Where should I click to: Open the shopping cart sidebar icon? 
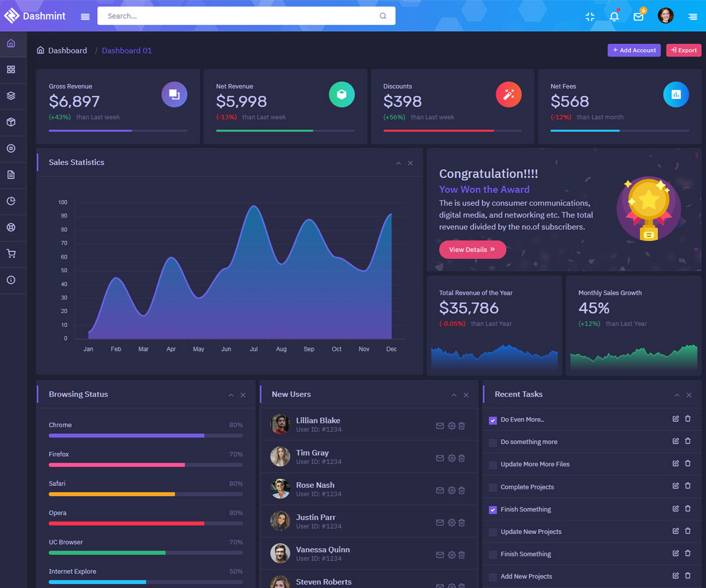[x=11, y=254]
